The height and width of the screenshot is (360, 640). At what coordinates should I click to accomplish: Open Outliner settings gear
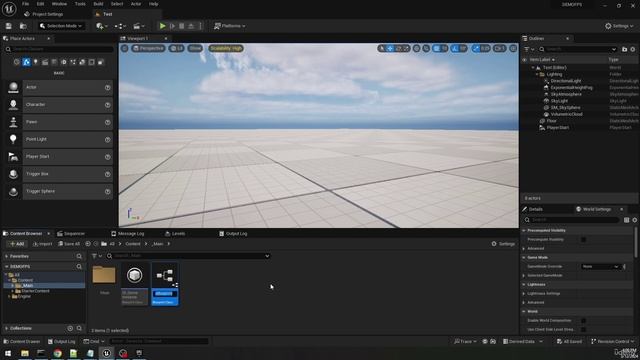coord(633,49)
